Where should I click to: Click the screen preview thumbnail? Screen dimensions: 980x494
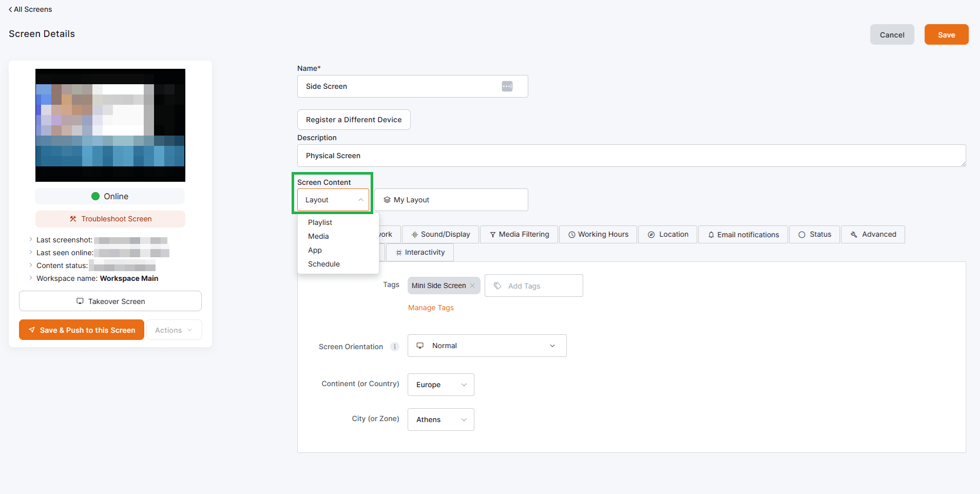tap(110, 125)
